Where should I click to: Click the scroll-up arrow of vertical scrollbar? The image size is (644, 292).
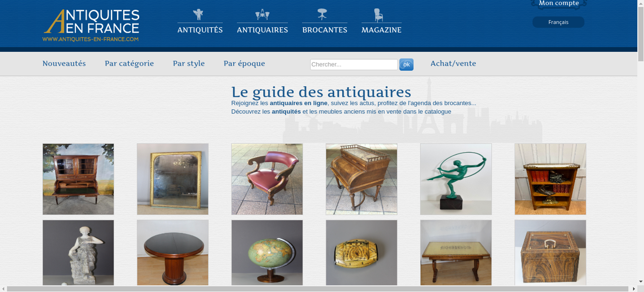(x=641, y=3)
